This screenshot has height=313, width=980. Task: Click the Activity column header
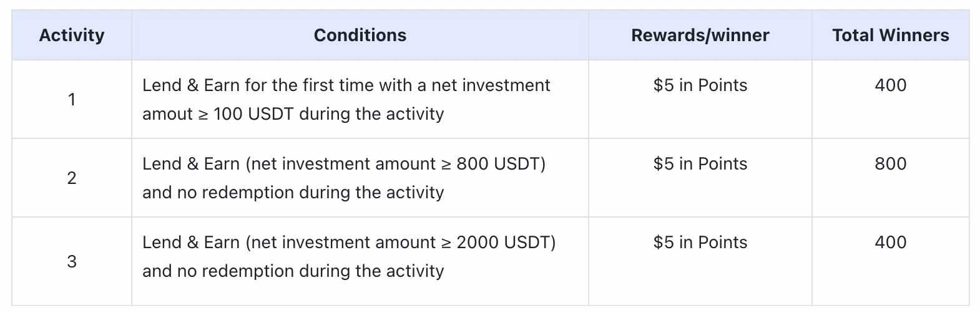coord(72,36)
